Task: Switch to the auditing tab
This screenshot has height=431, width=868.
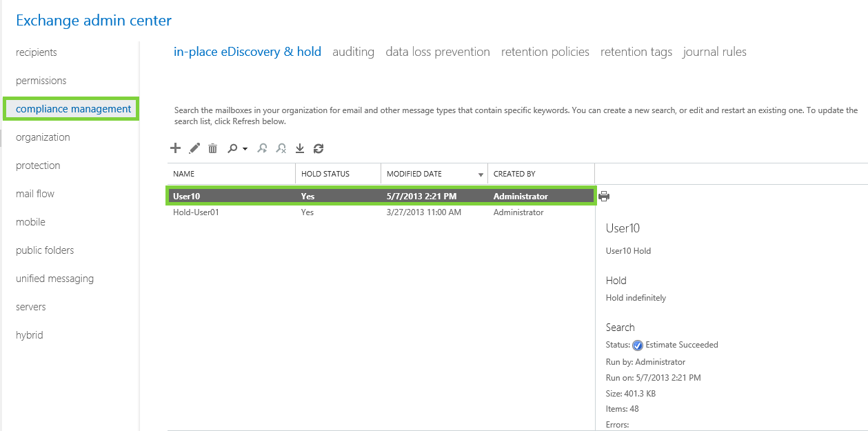Action: click(x=353, y=52)
